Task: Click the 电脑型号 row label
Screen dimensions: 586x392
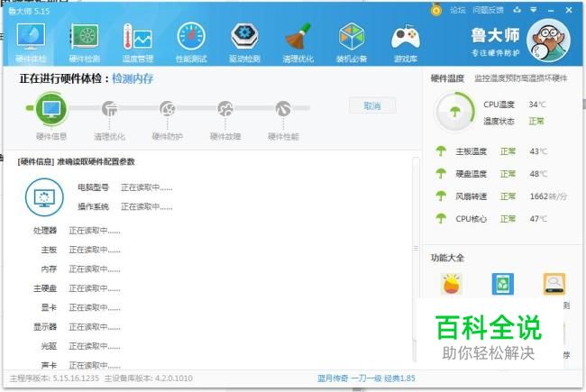Action: point(93,187)
